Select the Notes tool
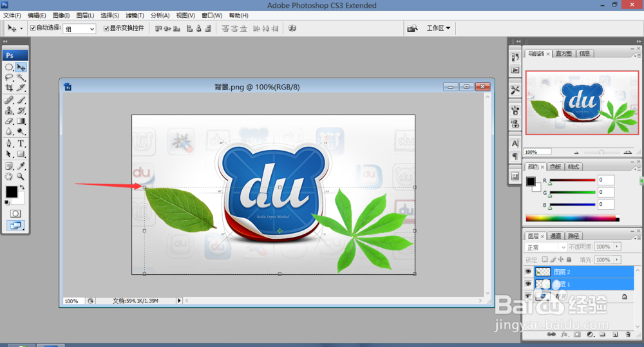The width and height of the screenshot is (644, 347). [x=9, y=166]
